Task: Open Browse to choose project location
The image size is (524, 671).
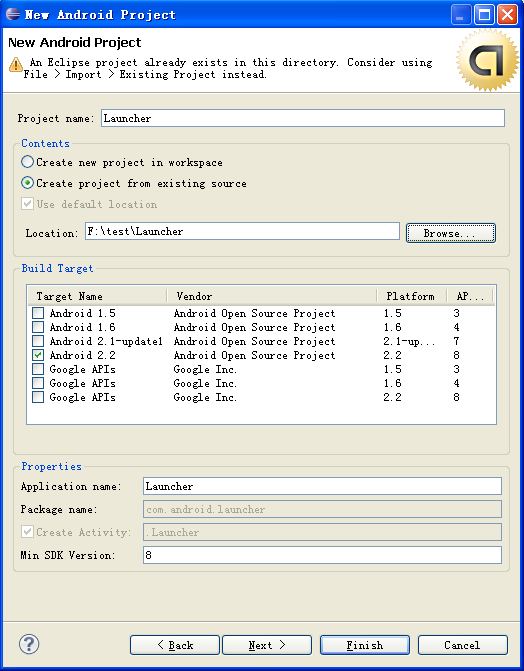Action: coord(451,233)
